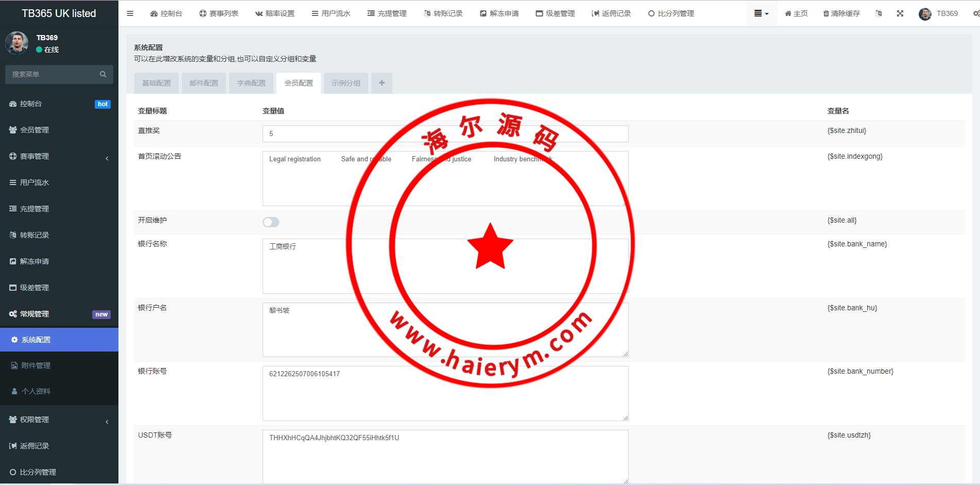980x485 pixels.
Task: Click the language switch icon in header
Action: click(x=879, y=13)
